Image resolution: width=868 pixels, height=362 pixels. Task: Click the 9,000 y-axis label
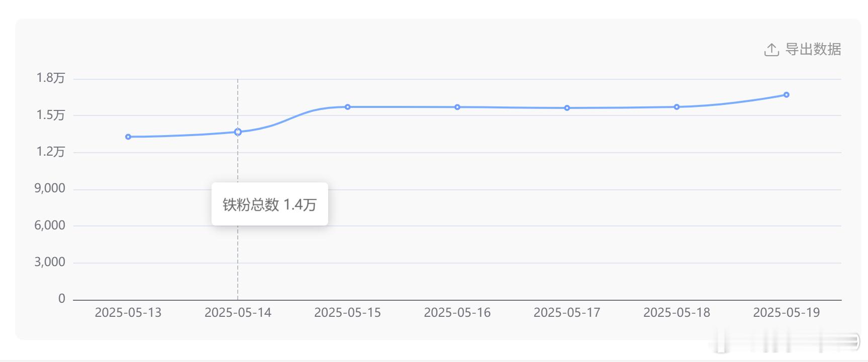click(50, 188)
